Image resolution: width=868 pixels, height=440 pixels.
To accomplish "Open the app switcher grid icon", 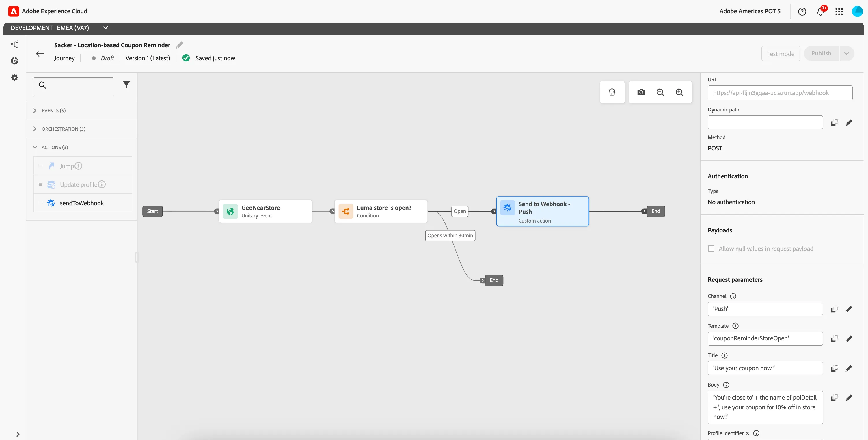I will pos(839,12).
